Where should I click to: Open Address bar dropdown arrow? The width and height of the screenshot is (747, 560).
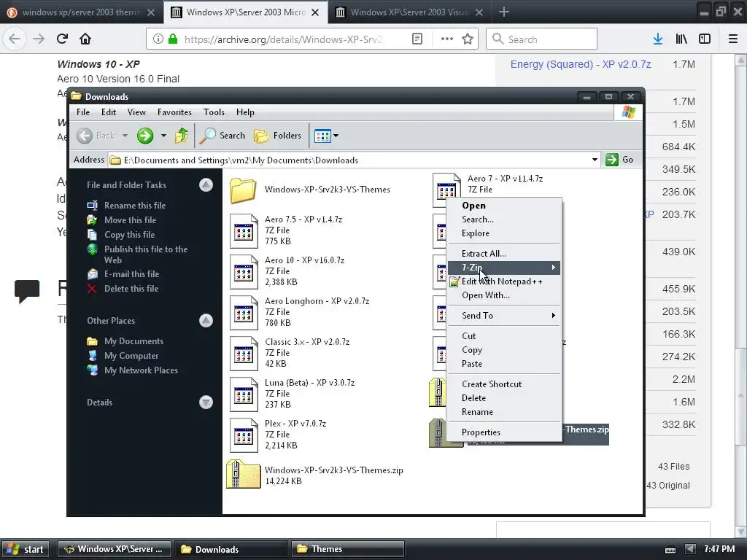pos(595,160)
